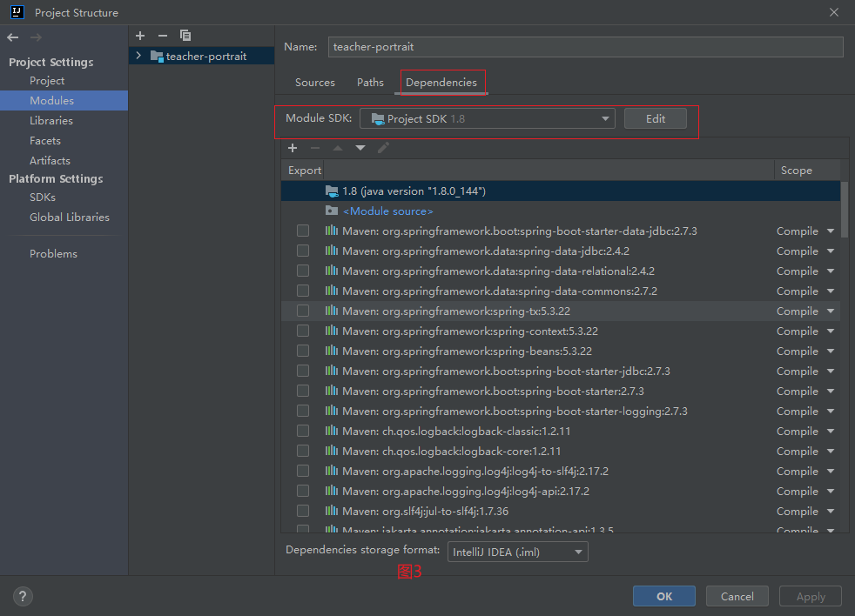
Task: Open SDKs under Platform Settings
Action: 43,197
